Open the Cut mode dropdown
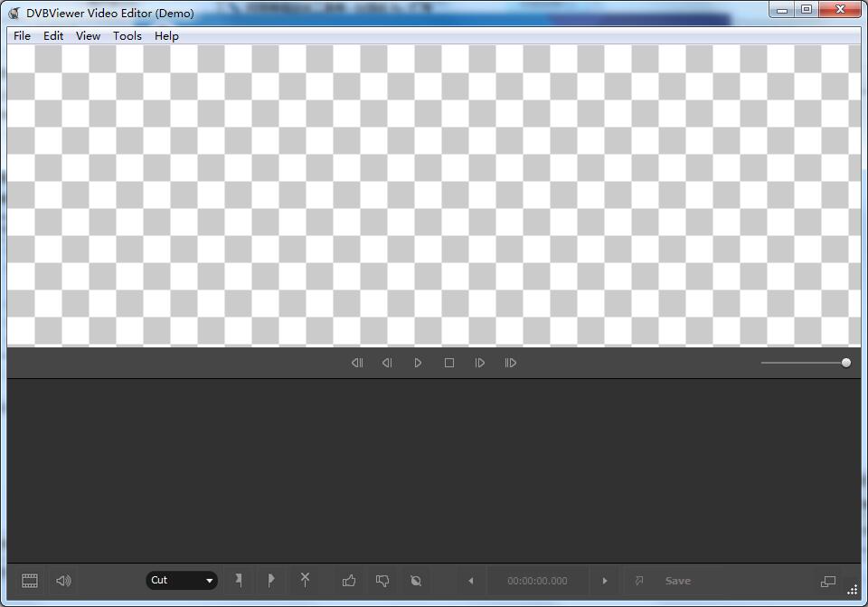The image size is (868, 607). pyautogui.click(x=181, y=580)
